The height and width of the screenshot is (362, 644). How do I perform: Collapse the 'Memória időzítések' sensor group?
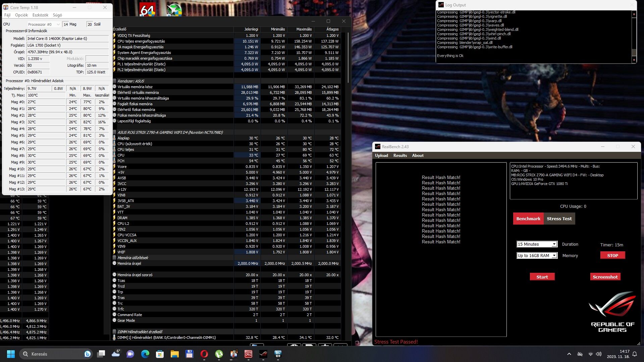tap(114, 258)
